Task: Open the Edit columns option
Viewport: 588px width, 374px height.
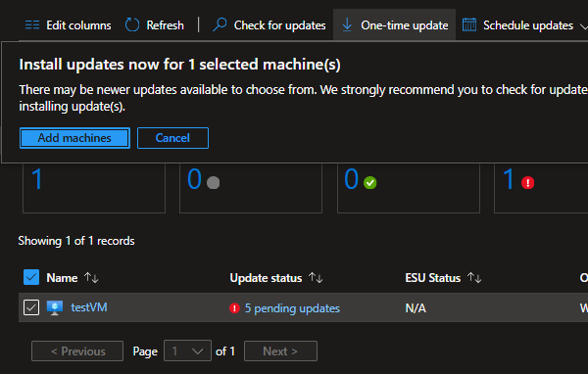Action: pos(68,25)
